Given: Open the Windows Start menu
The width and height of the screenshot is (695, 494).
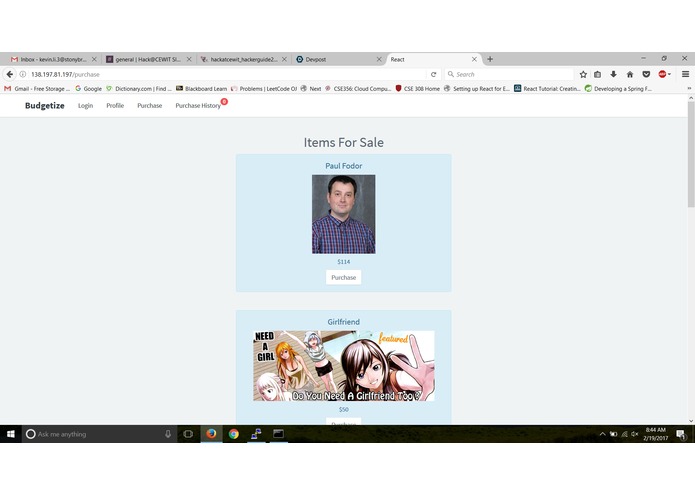Looking at the screenshot, I should pyautogui.click(x=11, y=434).
